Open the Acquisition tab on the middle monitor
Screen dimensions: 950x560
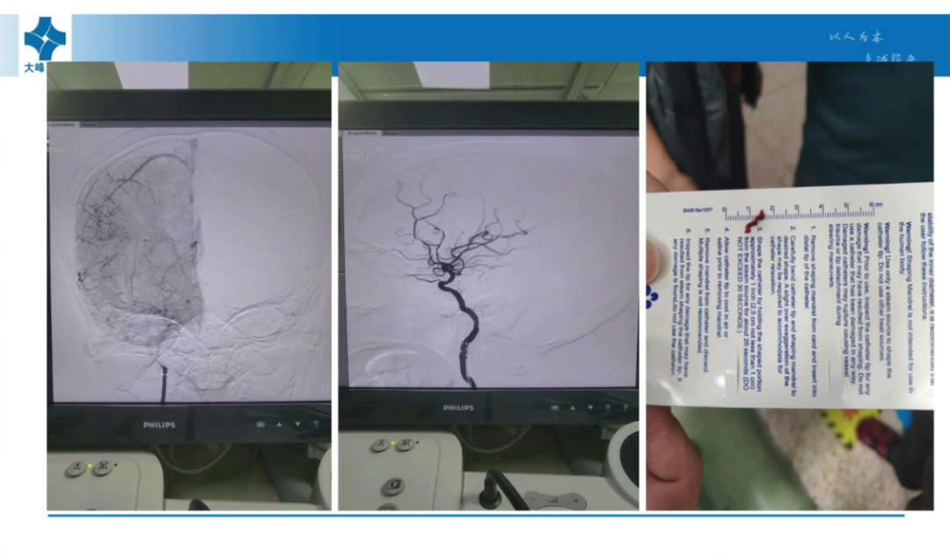[362, 133]
